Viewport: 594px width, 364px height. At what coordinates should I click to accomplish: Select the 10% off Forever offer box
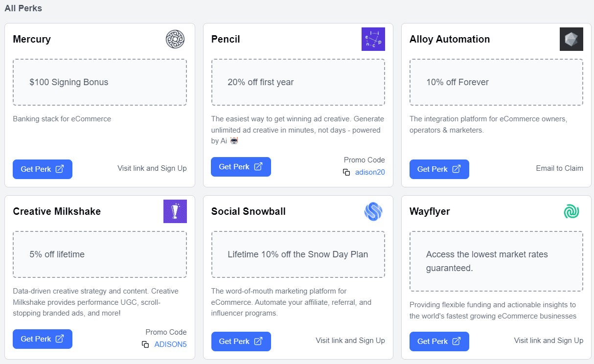click(496, 82)
